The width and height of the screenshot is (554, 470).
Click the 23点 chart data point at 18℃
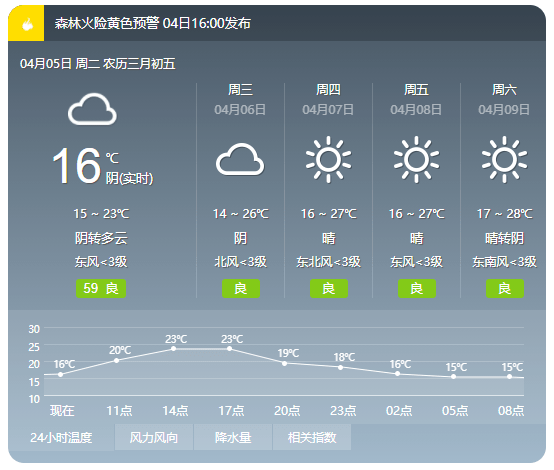click(x=341, y=368)
